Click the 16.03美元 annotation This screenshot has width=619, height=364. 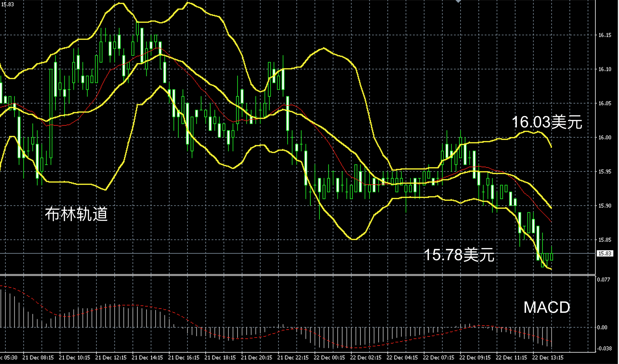pos(547,122)
